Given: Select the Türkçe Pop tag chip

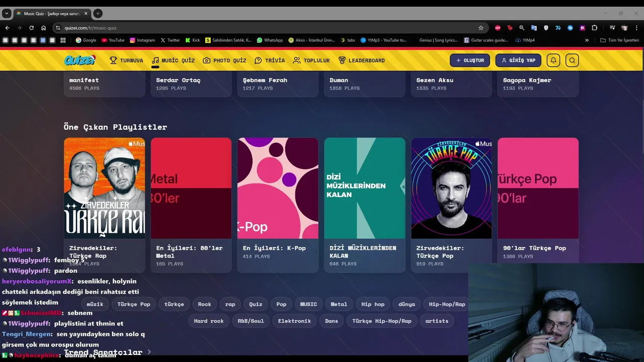Looking at the screenshot, I should pyautogui.click(x=134, y=304).
